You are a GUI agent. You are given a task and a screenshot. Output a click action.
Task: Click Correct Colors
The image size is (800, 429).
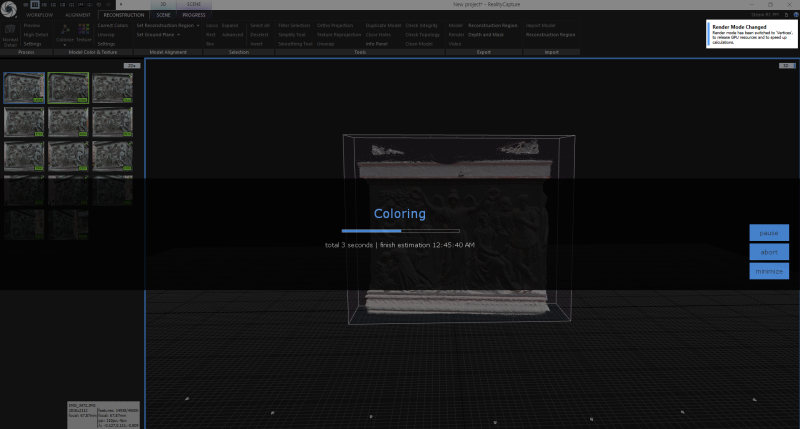point(113,26)
